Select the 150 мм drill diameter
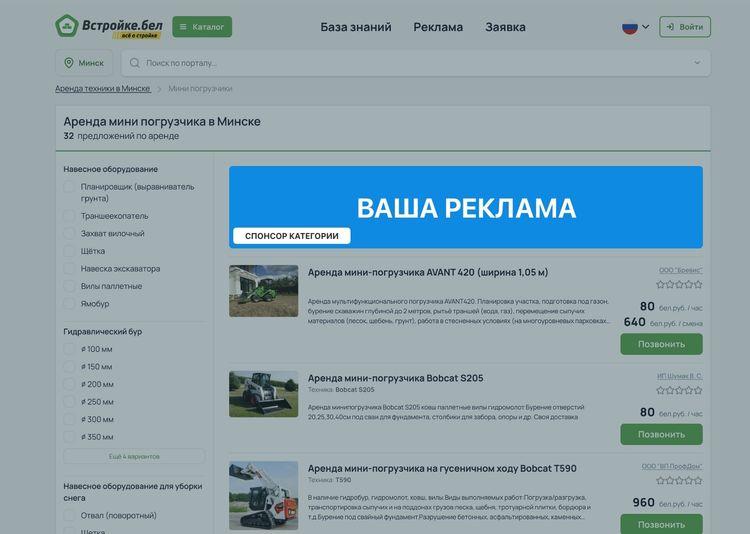This screenshot has width=750, height=534. 69,367
